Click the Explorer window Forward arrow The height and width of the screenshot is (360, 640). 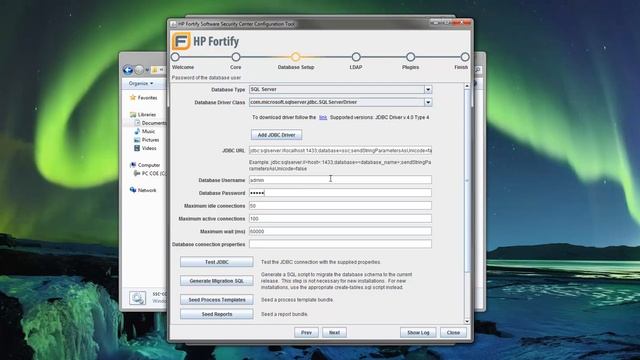click(x=139, y=70)
